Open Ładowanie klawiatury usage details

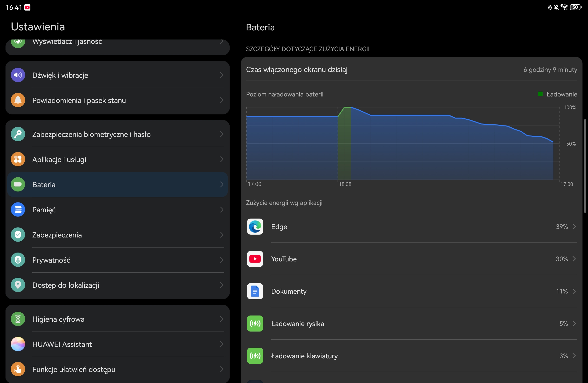click(x=412, y=356)
